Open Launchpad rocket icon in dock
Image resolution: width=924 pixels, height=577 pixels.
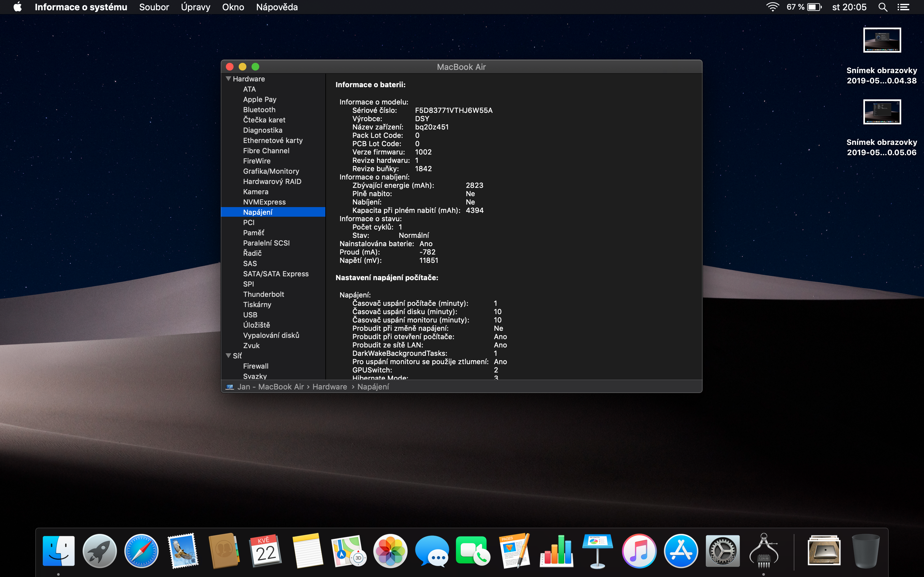pyautogui.click(x=100, y=551)
